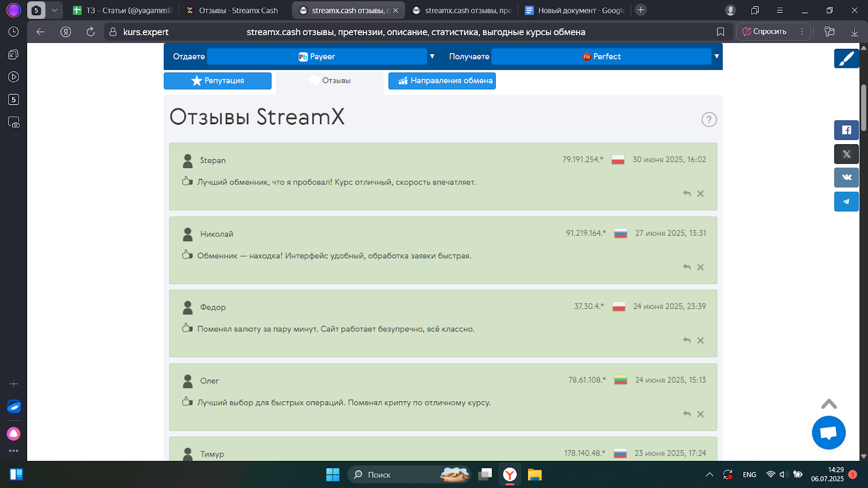Click the back navigation arrow

click(40, 32)
